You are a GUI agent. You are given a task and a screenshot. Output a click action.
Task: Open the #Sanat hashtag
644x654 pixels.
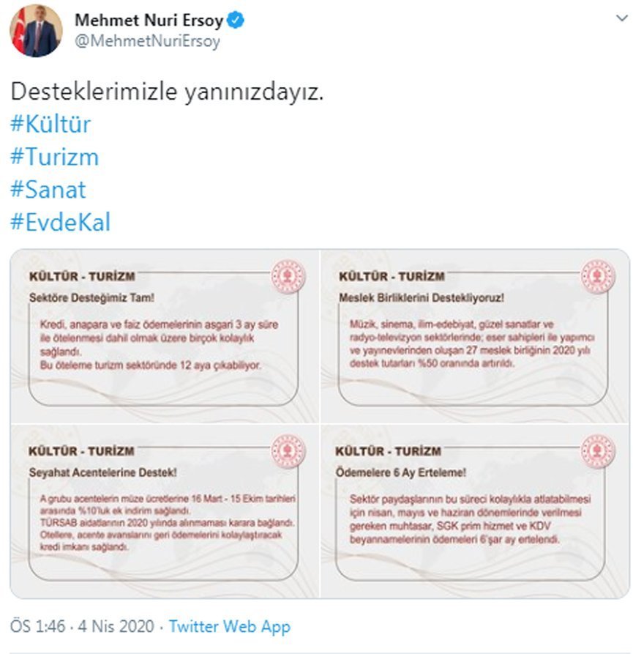click(48, 190)
